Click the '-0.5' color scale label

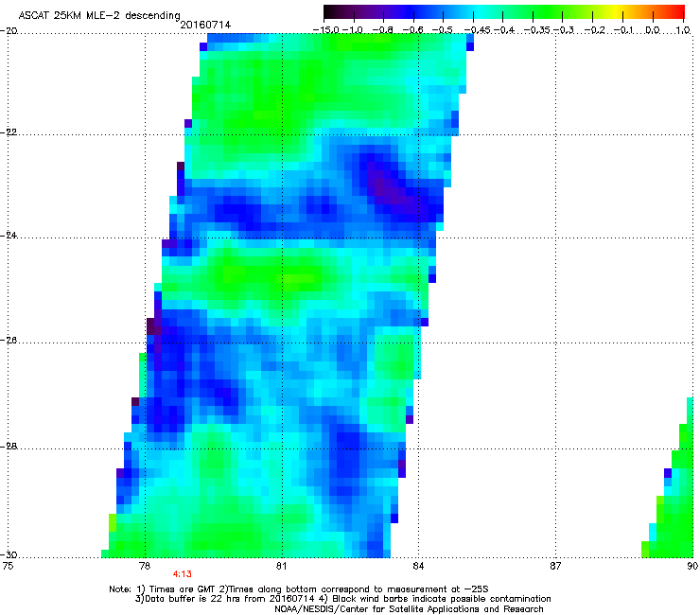[x=443, y=30]
